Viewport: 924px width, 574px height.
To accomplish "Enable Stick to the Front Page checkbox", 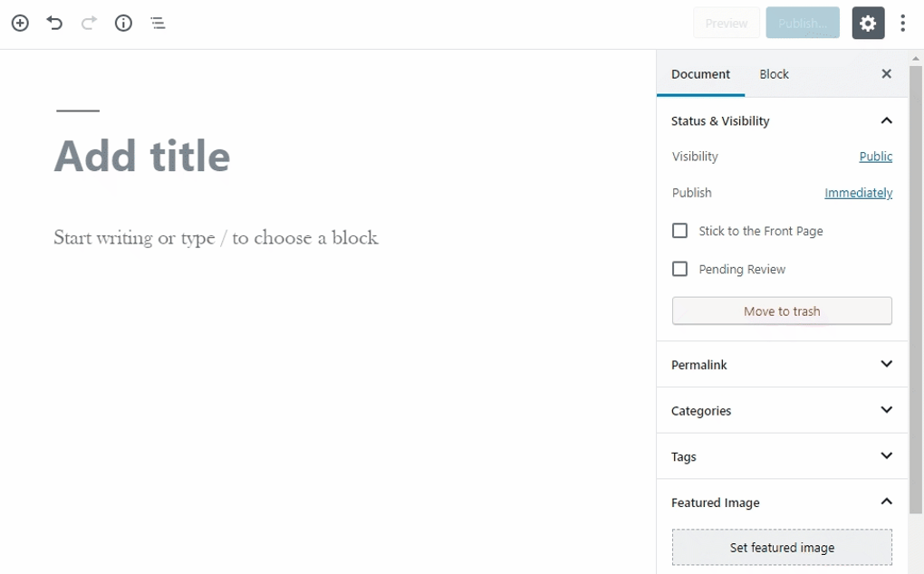I will tap(680, 231).
